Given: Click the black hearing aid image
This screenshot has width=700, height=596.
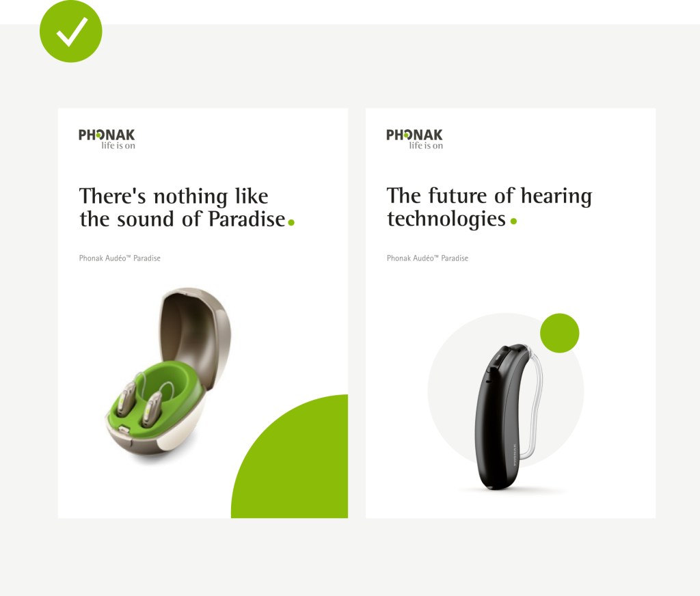Looking at the screenshot, I should [x=509, y=416].
